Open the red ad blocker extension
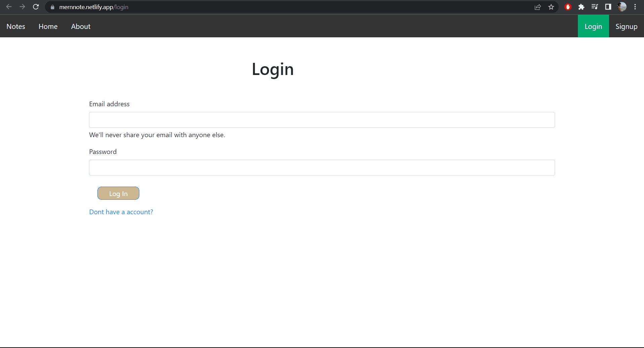The image size is (644, 348). click(x=568, y=7)
